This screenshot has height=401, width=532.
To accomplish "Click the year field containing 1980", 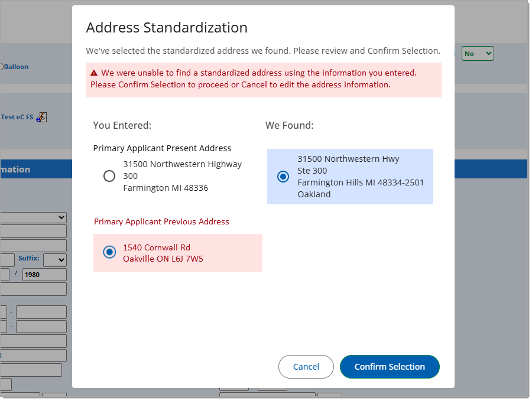I will (x=44, y=275).
